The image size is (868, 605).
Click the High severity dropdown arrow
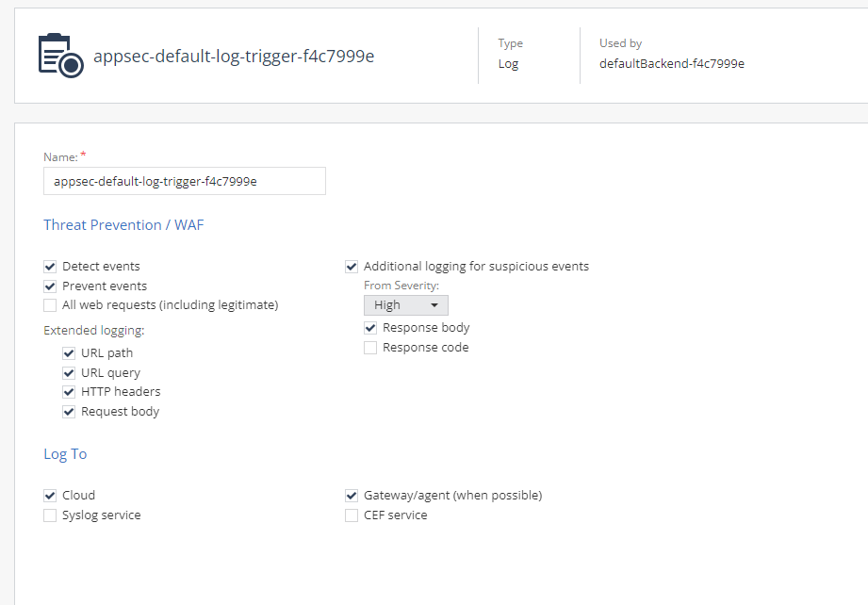[x=434, y=305]
